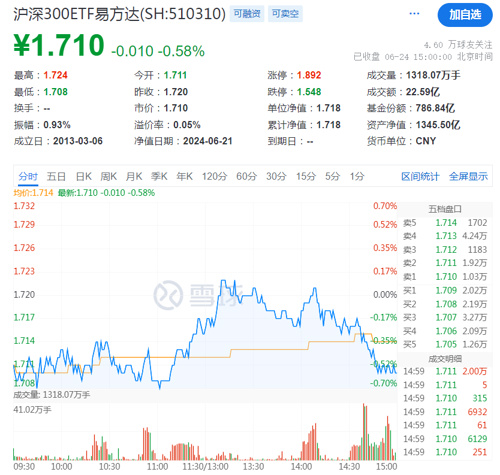The image size is (500, 475).
Task: Click the 涨停 value 1.892
Action: (x=309, y=75)
